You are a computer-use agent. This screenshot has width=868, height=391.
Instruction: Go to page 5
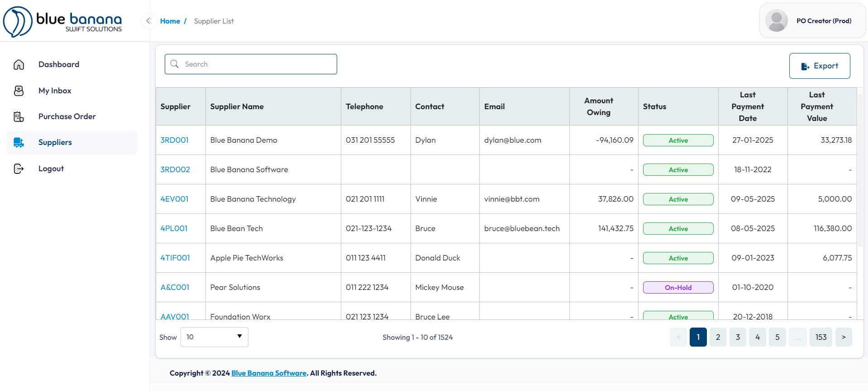pos(777,337)
